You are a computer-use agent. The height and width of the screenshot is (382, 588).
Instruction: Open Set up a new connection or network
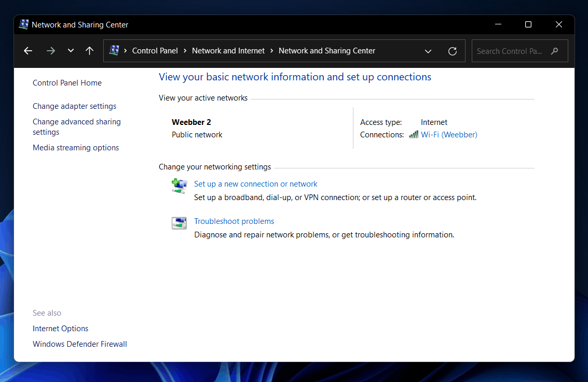click(255, 184)
